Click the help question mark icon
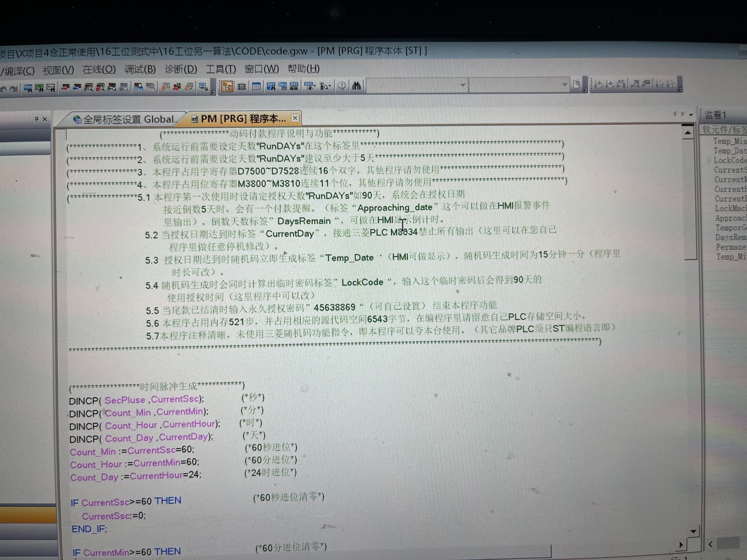 coord(342,86)
